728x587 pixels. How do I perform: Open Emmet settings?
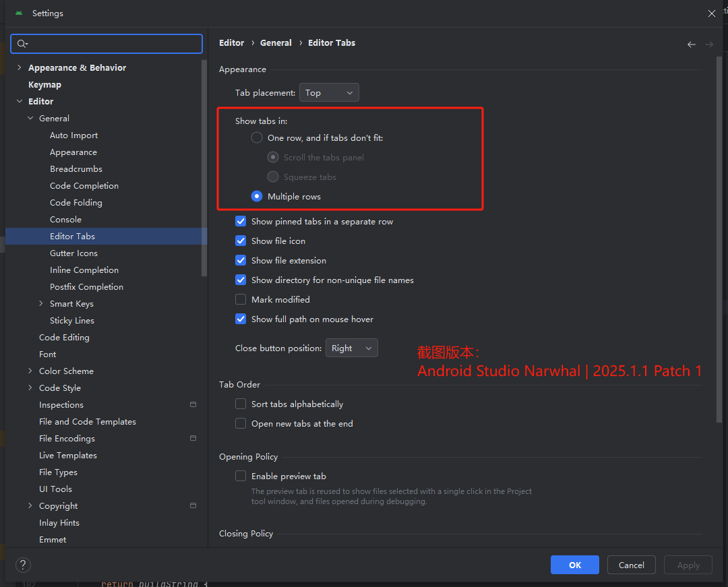(53, 539)
